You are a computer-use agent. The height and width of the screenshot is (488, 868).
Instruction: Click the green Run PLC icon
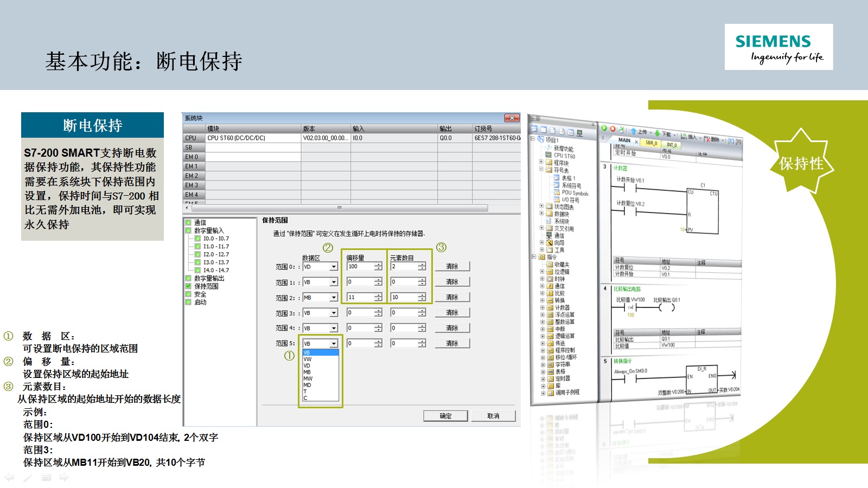click(604, 128)
